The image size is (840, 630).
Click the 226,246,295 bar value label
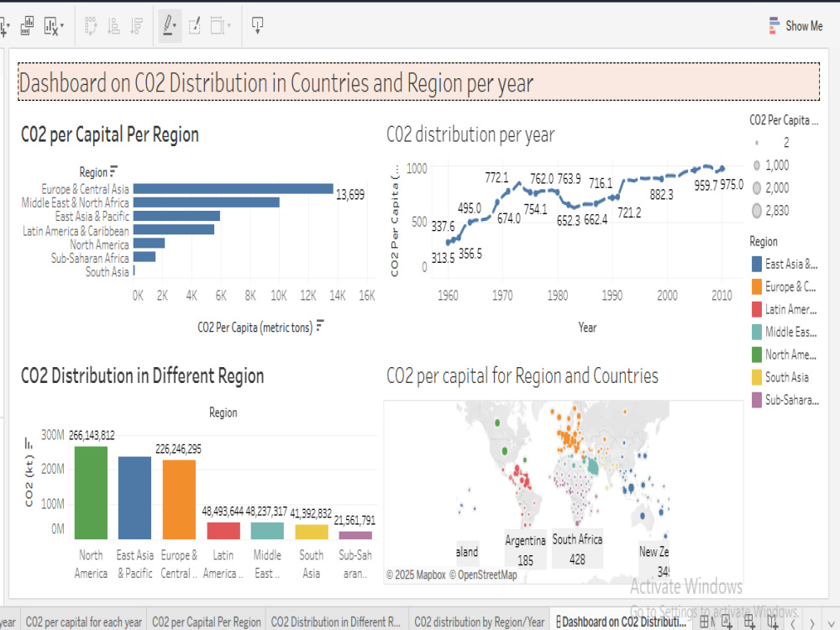(178, 449)
